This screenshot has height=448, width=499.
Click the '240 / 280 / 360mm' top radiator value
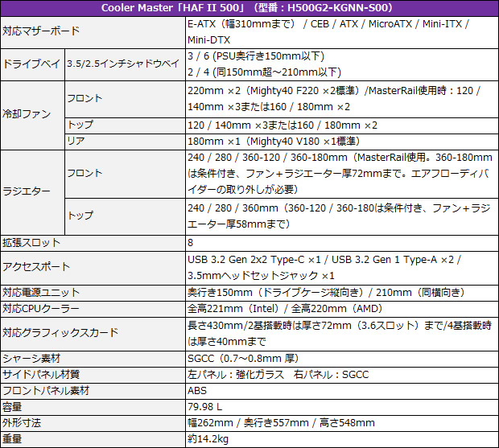pyautogui.click(x=342, y=216)
